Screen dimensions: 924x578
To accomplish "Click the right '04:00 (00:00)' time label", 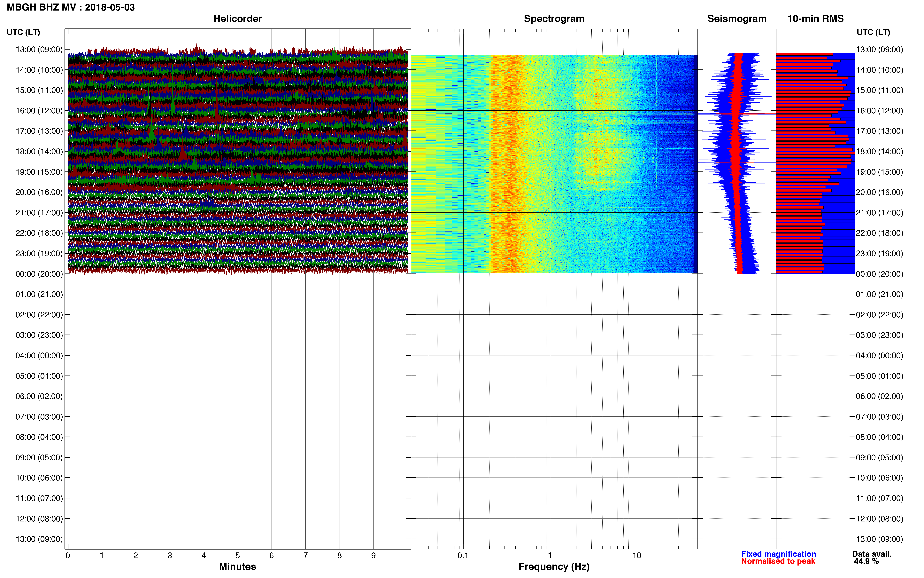I will [x=880, y=355].
